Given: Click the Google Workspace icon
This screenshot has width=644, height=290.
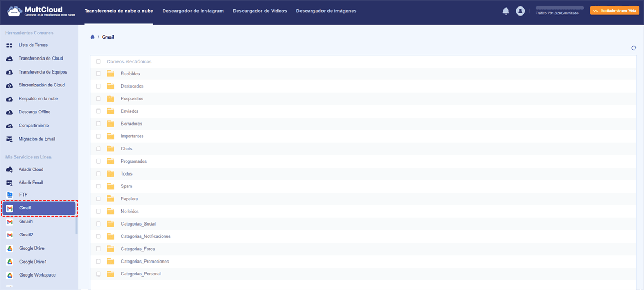Looking at the screenshot, I should 10,275.
